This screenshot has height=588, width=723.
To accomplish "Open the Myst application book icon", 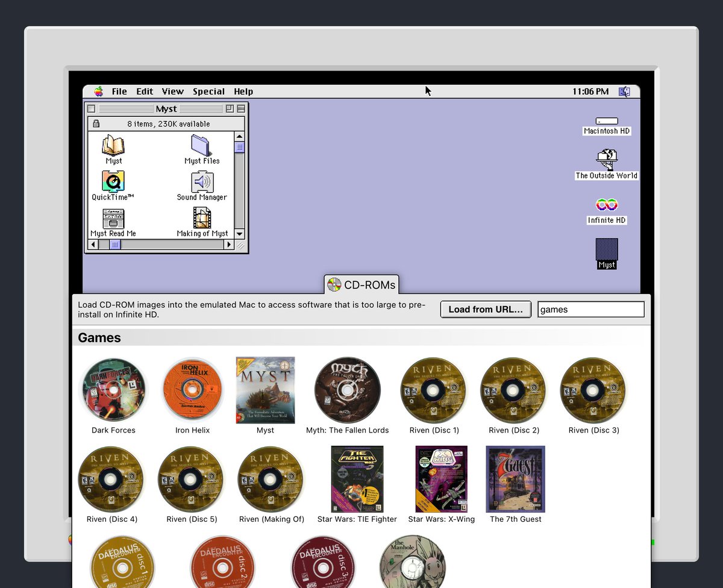I will click(x=113, y=145).
